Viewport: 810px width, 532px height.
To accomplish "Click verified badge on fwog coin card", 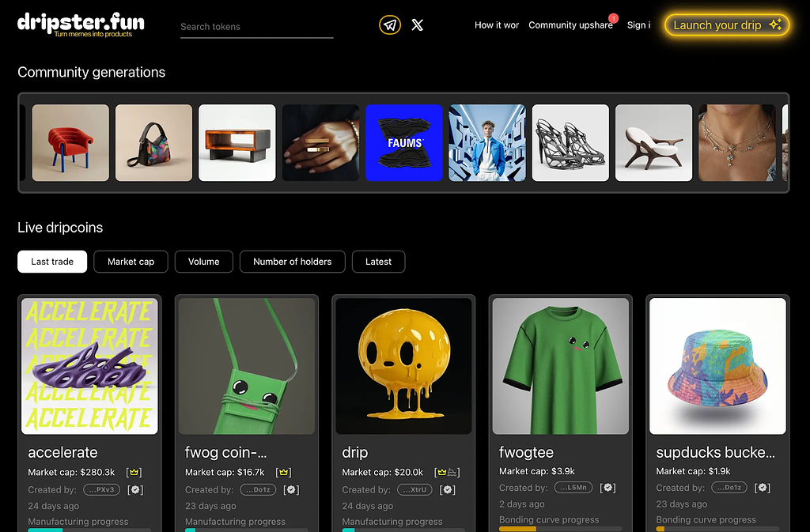I will point(291,489).
